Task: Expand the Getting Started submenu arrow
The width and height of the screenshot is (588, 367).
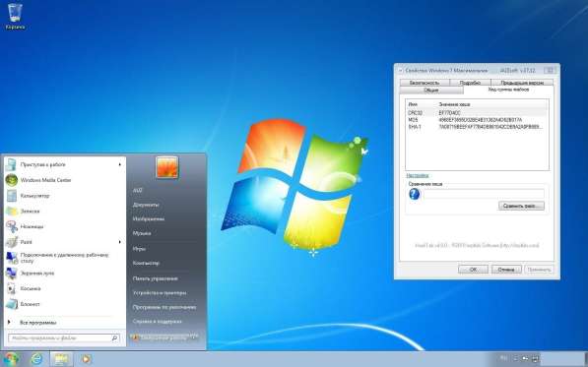Action: (x=120, y=164)
